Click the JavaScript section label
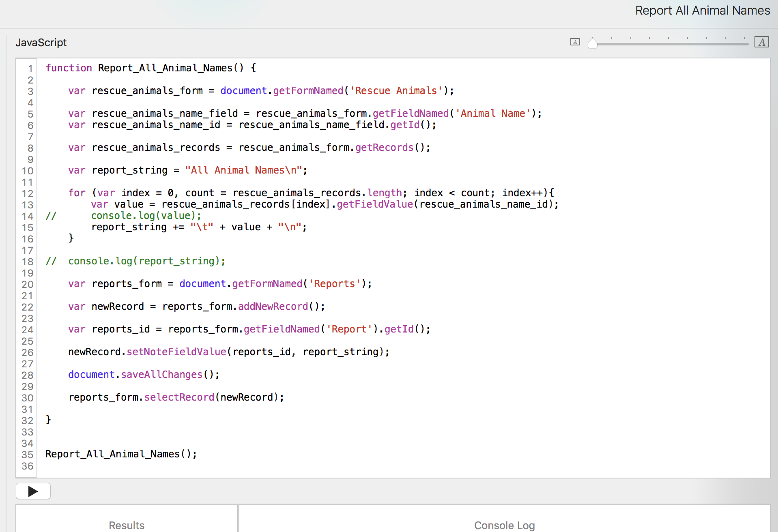The image size is (778, 532). coord(41,43)
